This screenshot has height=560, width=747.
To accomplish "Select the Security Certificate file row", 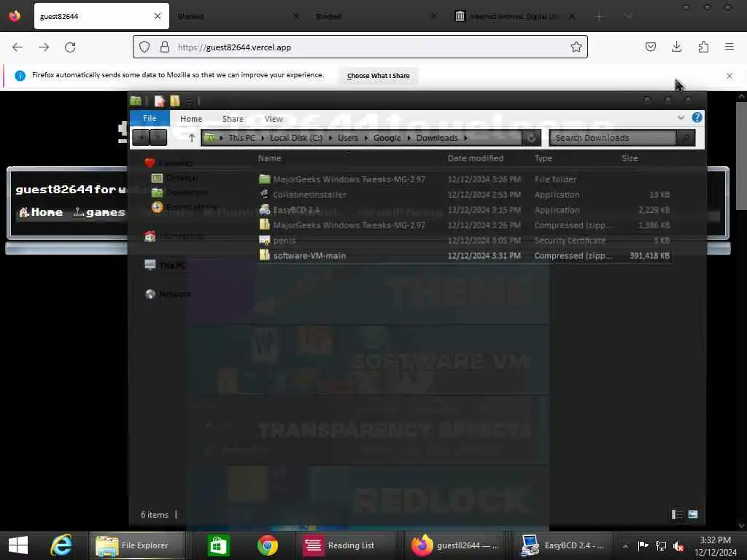I will click(465, 240).
